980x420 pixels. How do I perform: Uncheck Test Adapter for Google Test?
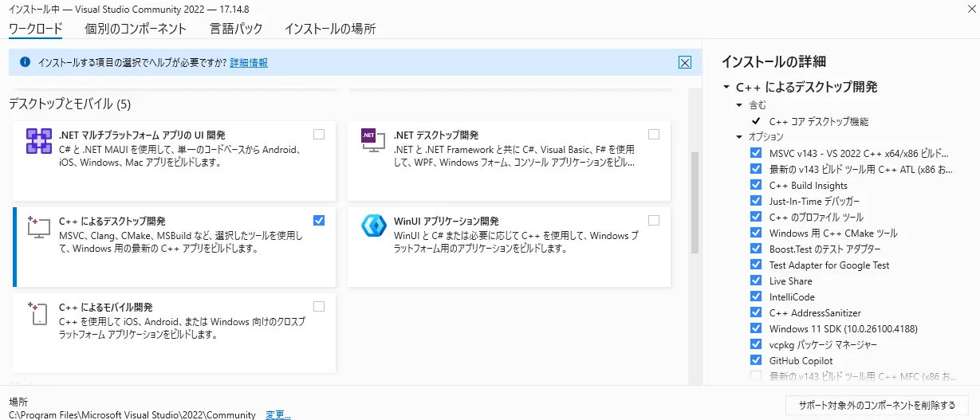(756, 265)
